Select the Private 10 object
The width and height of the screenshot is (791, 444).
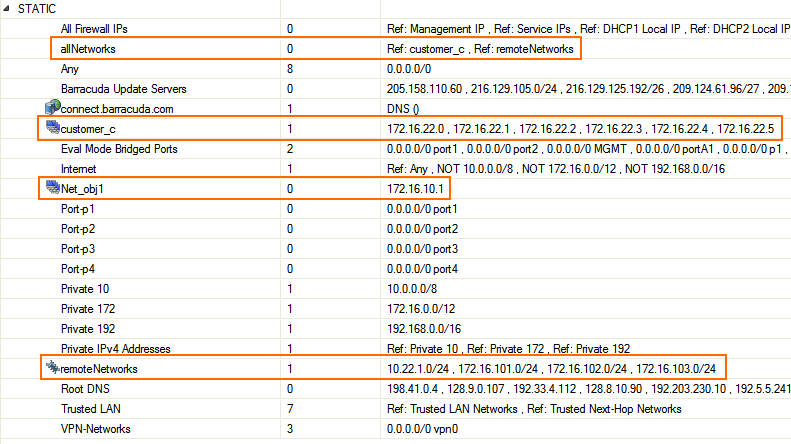(85, 289)
